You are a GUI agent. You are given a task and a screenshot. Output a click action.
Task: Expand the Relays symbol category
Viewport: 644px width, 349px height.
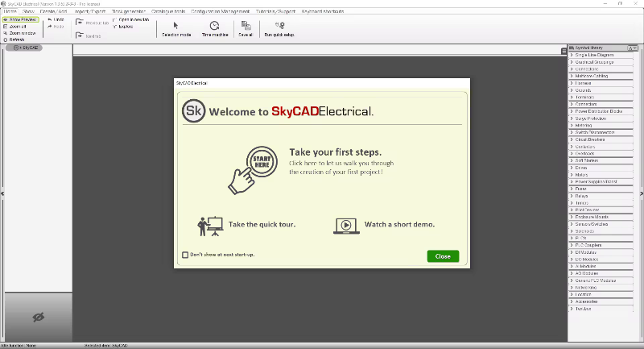[584, 195]
